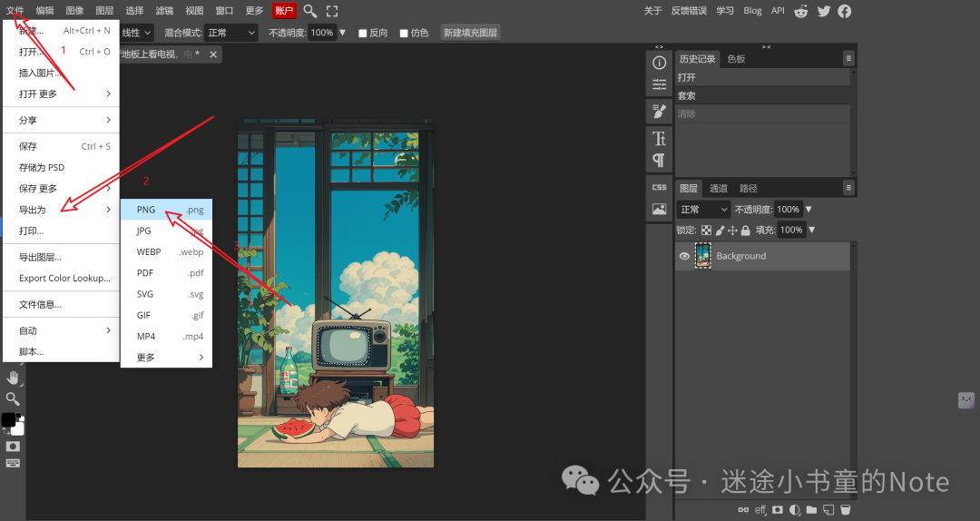The image size is (980, 521).
Task: Open the 滤镜 menu
Action: coord(164,11)
